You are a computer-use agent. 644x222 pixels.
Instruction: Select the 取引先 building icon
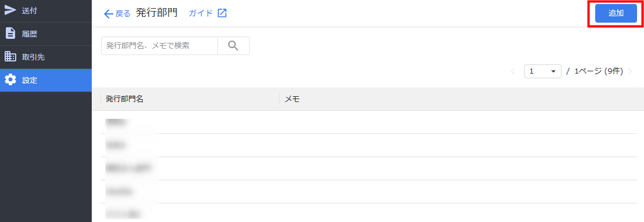click(x=10, y=57)
